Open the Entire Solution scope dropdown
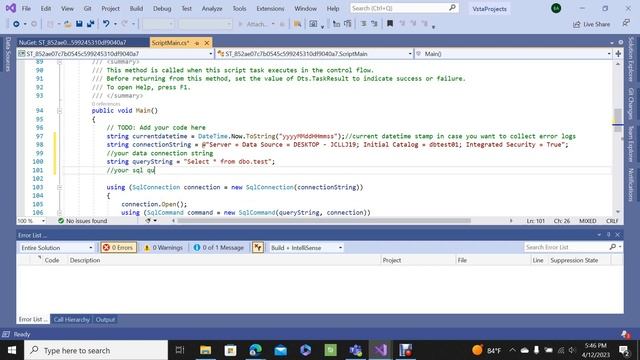This screenshot has width=640, height=360. coord(57,248)
